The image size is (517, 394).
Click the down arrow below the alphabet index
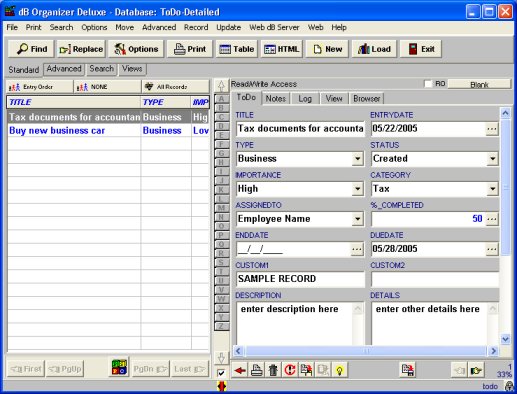pyautogui.click(x=221, y=358)
